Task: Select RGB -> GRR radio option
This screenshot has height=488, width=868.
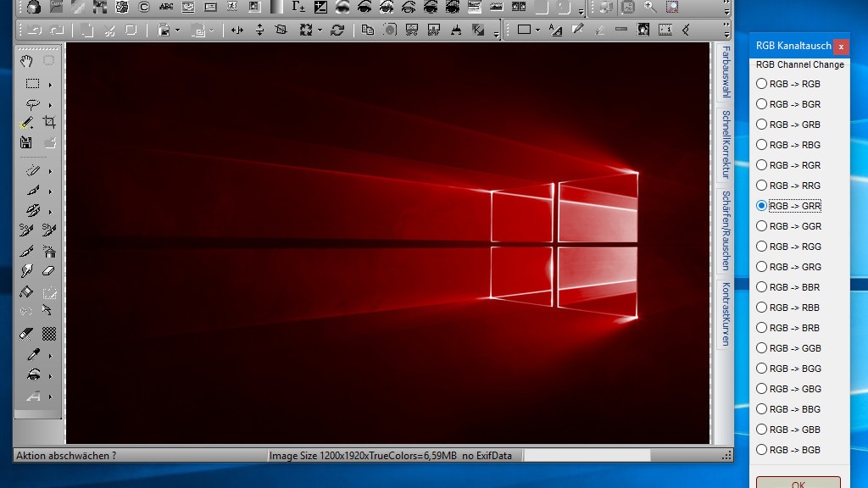Action: [788, 206]
